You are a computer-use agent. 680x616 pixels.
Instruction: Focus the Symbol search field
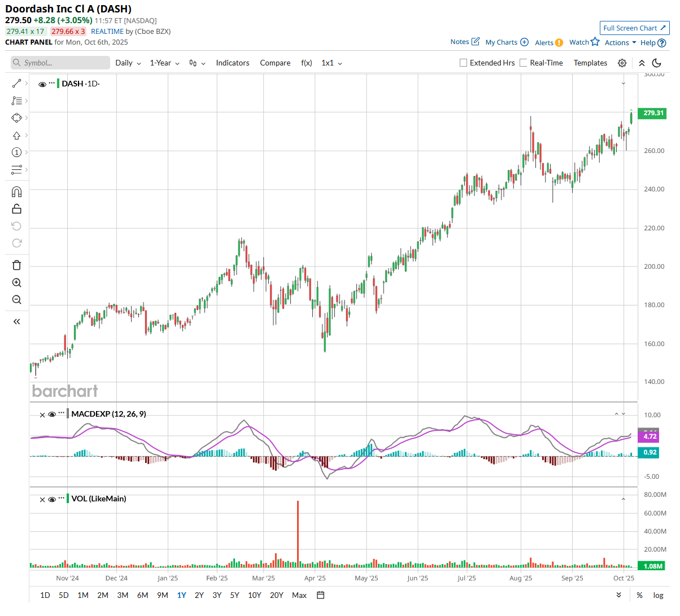coord(60,63)
